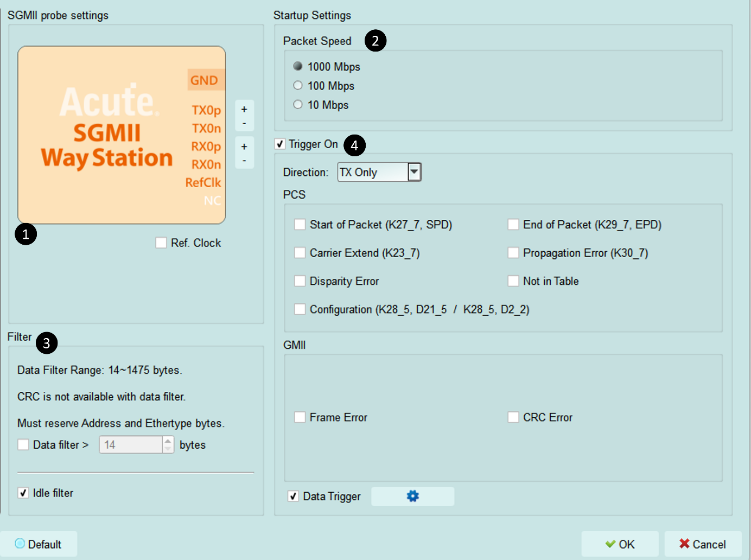Confirm settings with OK button
Image resolution: width=751 pixels, height=560 pixels.
tap(620, 544)
